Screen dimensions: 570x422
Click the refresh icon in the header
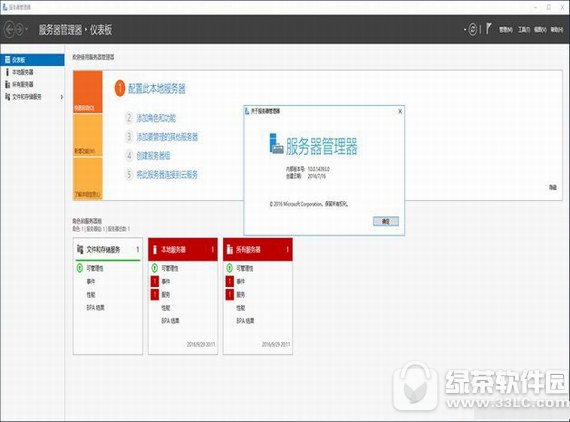coord(473,29)
